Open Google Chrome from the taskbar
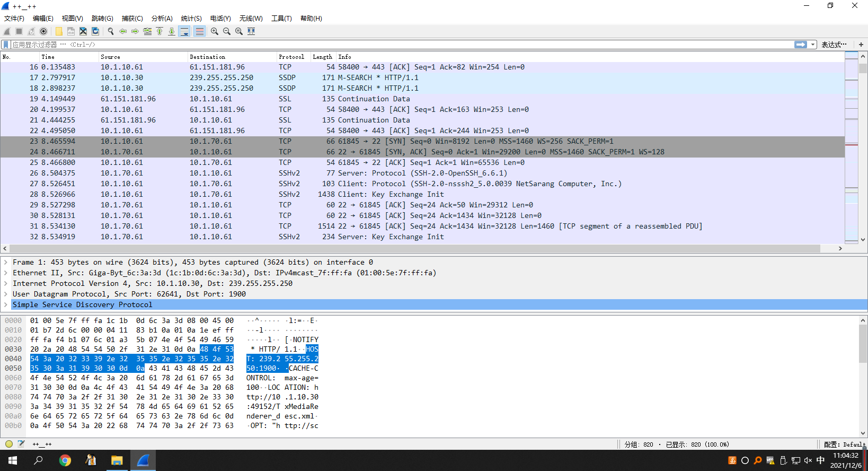Viewport: 868px width, 471px height. point(65,460)
